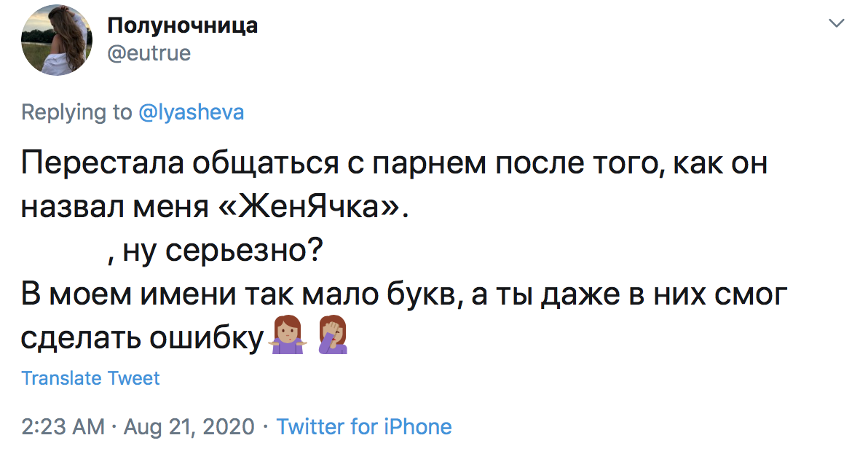Screen dimensions: 868x462
Task: Click the Aug 21, 2020 date
Action: pos(189,426)
